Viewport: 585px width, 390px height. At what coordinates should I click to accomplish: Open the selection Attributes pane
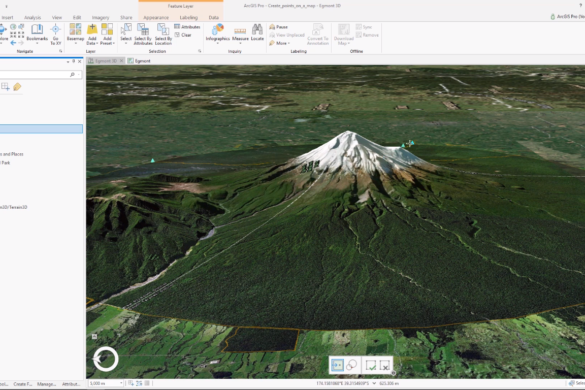pos(187,27)
